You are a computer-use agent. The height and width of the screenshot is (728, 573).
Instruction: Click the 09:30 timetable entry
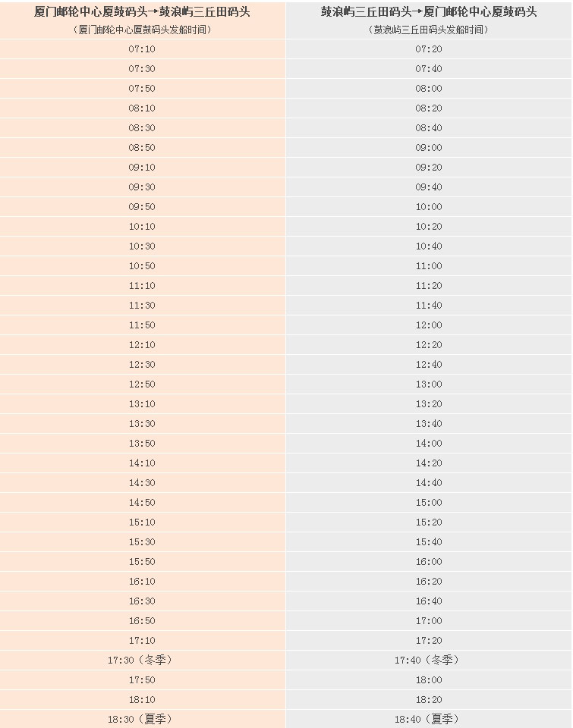point(142,187)
